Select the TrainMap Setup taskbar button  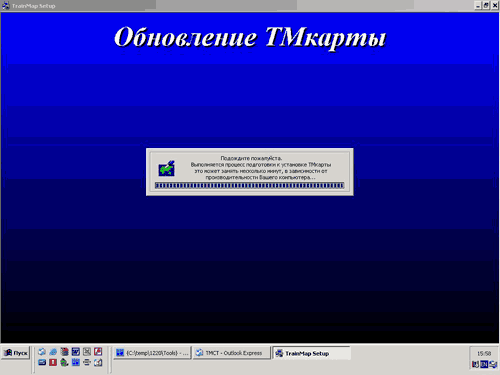[312, 353]
